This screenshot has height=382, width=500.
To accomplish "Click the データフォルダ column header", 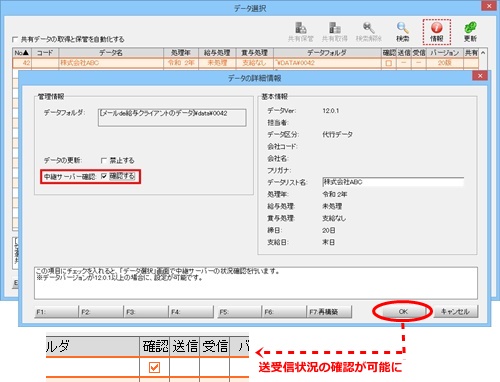I will 327,53.
